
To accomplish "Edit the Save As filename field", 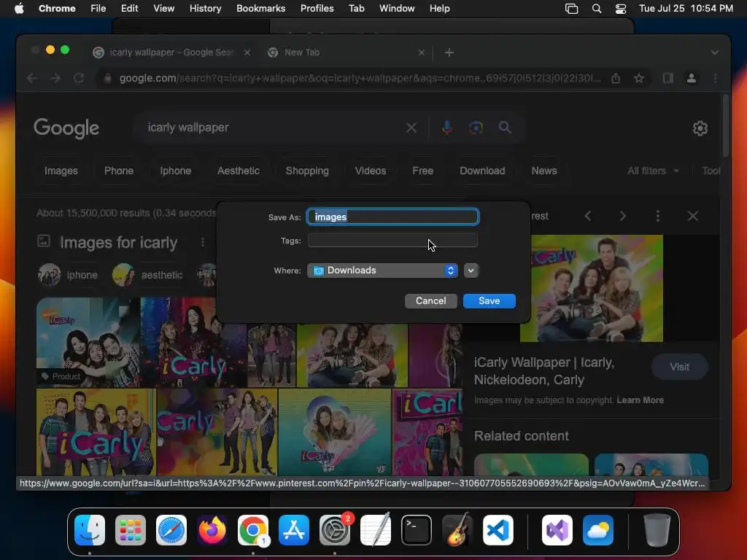I will tap(392, 217).
